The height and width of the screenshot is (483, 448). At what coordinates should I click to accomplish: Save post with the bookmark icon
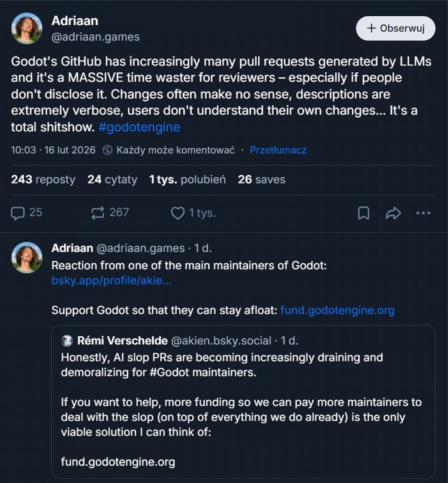[363, 213]
